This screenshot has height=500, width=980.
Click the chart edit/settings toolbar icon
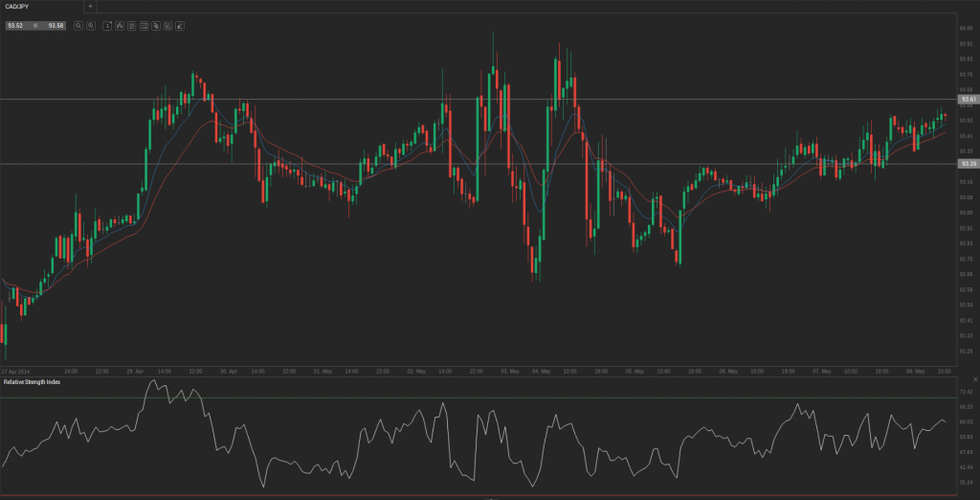coord(144,26)
